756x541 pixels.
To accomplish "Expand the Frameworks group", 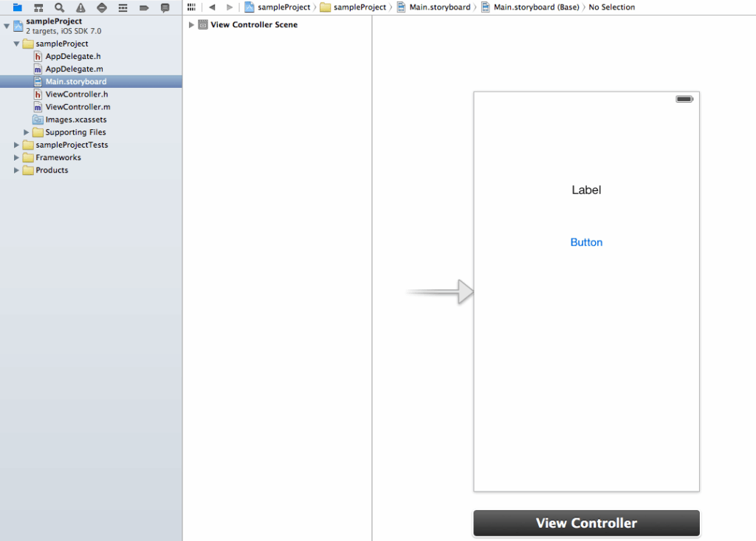I will coord(16,157).
